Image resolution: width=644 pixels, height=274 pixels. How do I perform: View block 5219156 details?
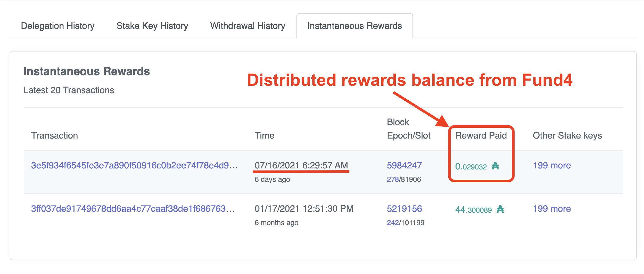(404, 209)
